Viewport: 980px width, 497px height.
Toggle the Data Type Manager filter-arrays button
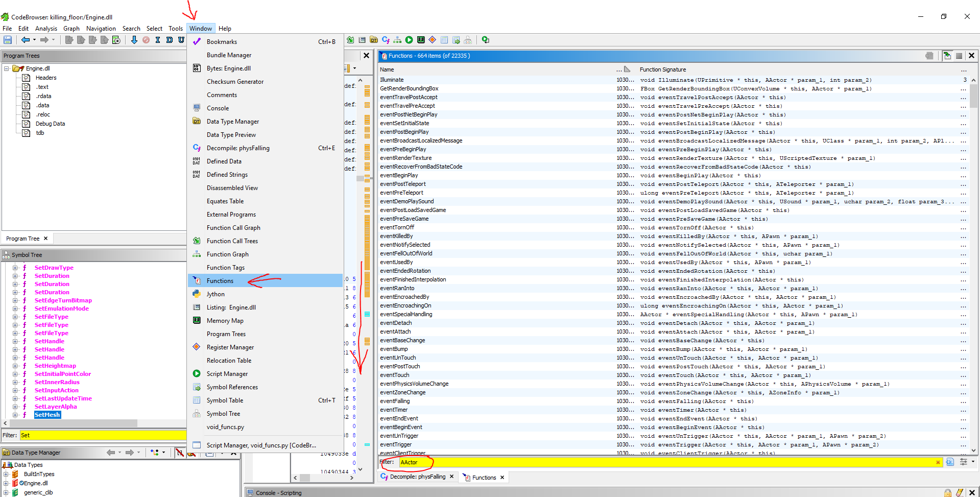pyautogui.click(x=180, y=453)
